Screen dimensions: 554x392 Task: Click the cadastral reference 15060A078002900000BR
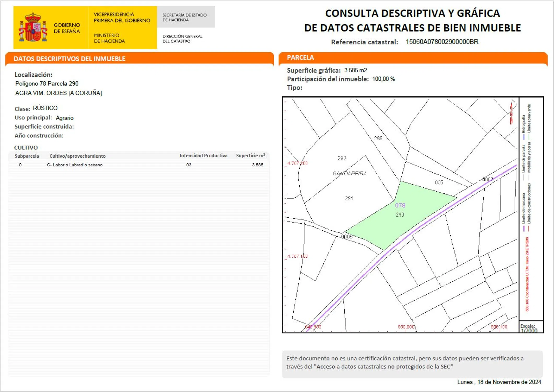(442, 42)
